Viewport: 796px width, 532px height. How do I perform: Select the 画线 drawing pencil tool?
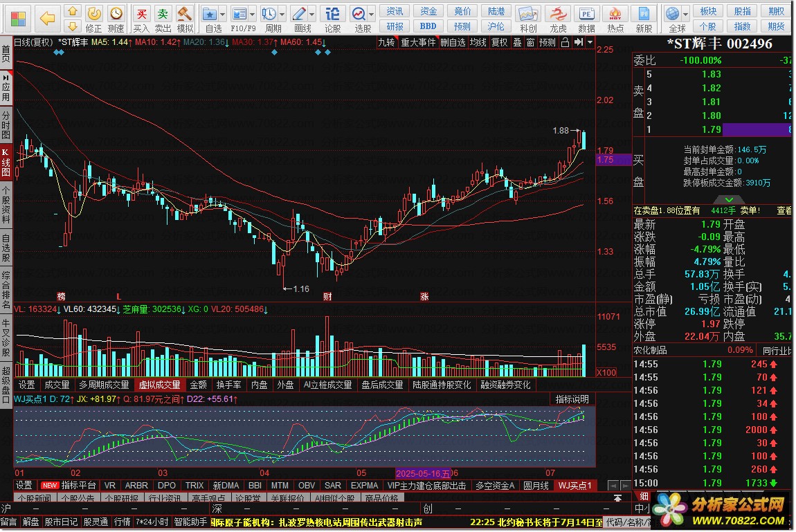tap(300, 19)
